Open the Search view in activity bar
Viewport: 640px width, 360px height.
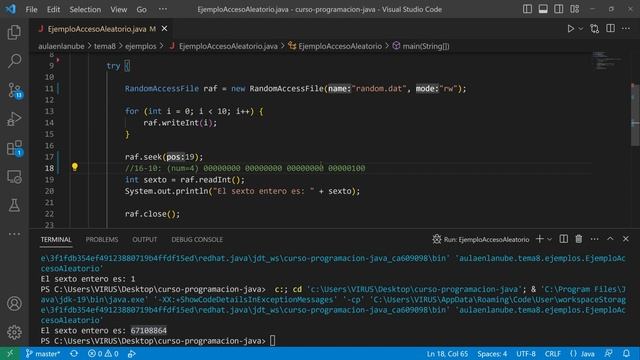pos(14,61)
